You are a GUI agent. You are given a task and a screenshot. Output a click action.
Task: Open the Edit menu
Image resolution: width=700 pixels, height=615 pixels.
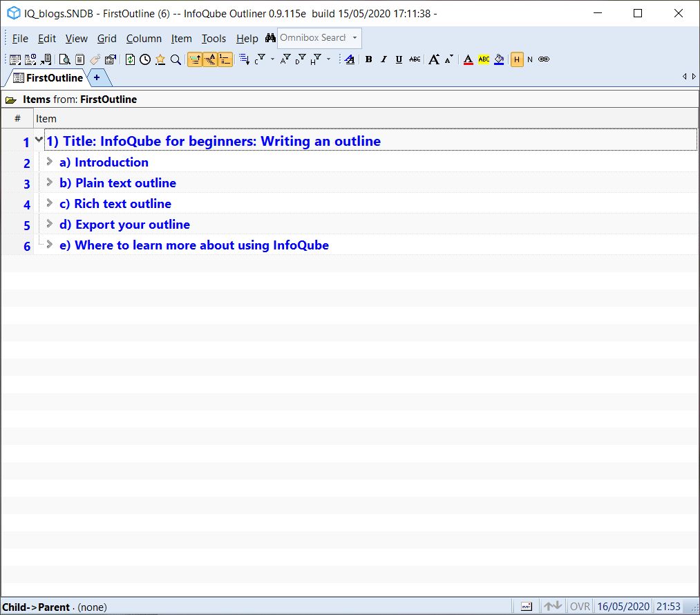pyautogui.click(x=47, y=39)
